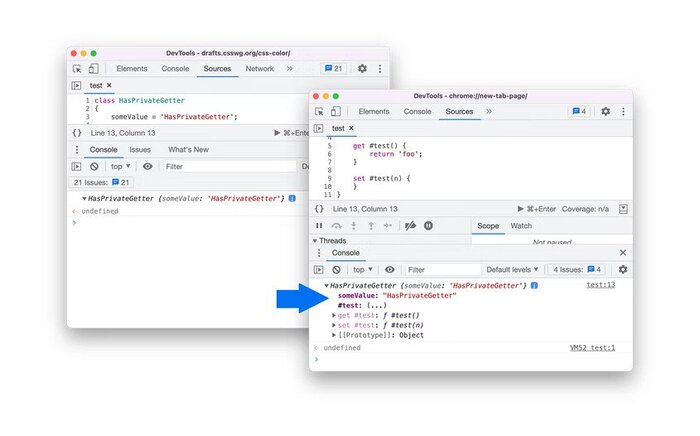Click the 21 Issues button in the left console
Image resolution: width=700 pixels, height=436 pixels.
point(103,182)
